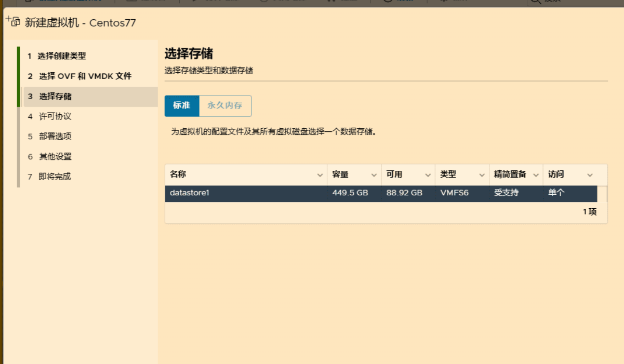624x364 pixels.
Task: Select the 标准 storage tab
Action: tap(181, 105)
